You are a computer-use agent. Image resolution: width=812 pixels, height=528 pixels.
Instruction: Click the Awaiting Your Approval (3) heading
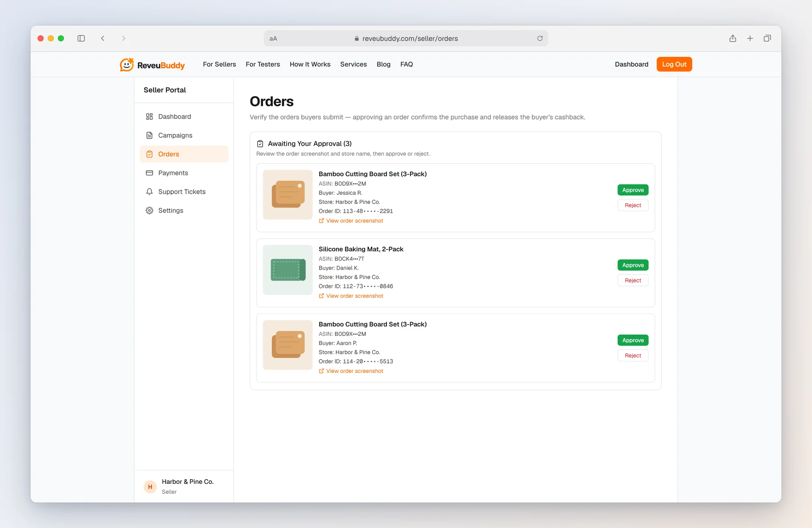point(310,144)
